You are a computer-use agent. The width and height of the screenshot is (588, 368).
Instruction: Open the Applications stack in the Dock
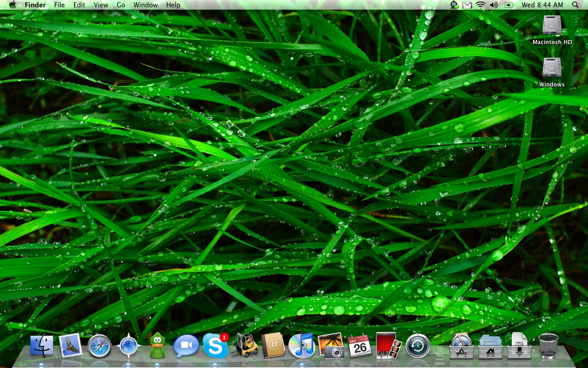(x=461, y=346)
